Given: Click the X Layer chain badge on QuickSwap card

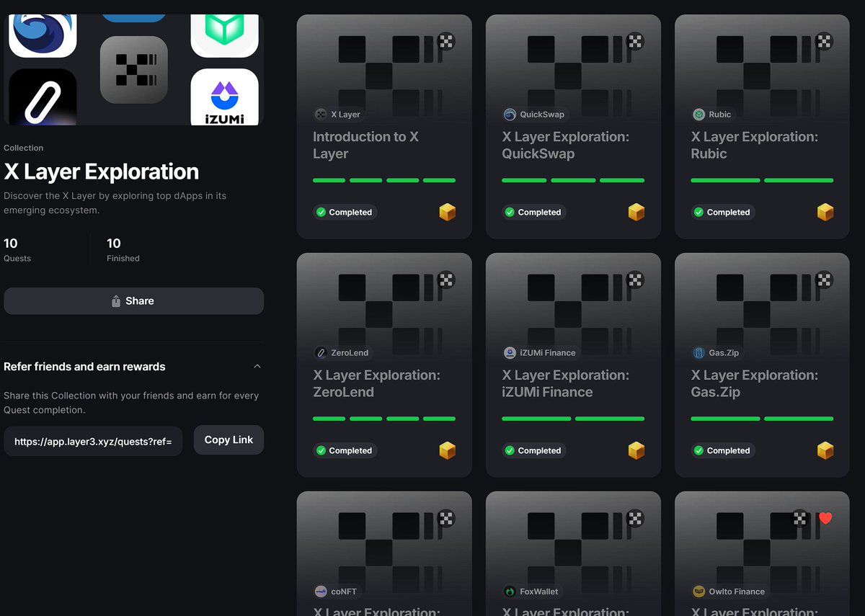Looking at the screenshot, I should pos(635,41).
